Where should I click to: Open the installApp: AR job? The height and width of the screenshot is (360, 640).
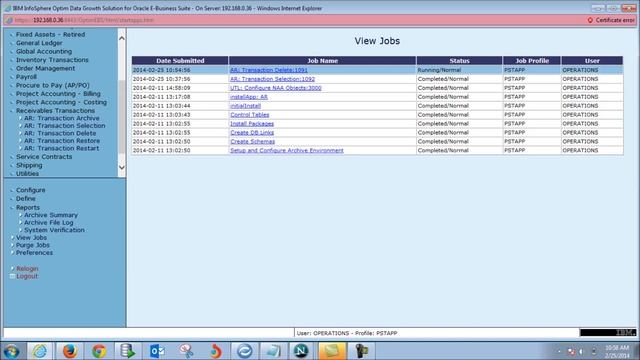click(249, 97)
